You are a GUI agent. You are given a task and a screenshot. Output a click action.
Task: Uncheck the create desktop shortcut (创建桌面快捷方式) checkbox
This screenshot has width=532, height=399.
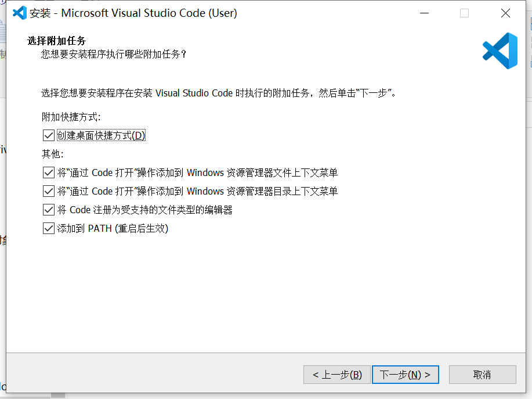49,135
